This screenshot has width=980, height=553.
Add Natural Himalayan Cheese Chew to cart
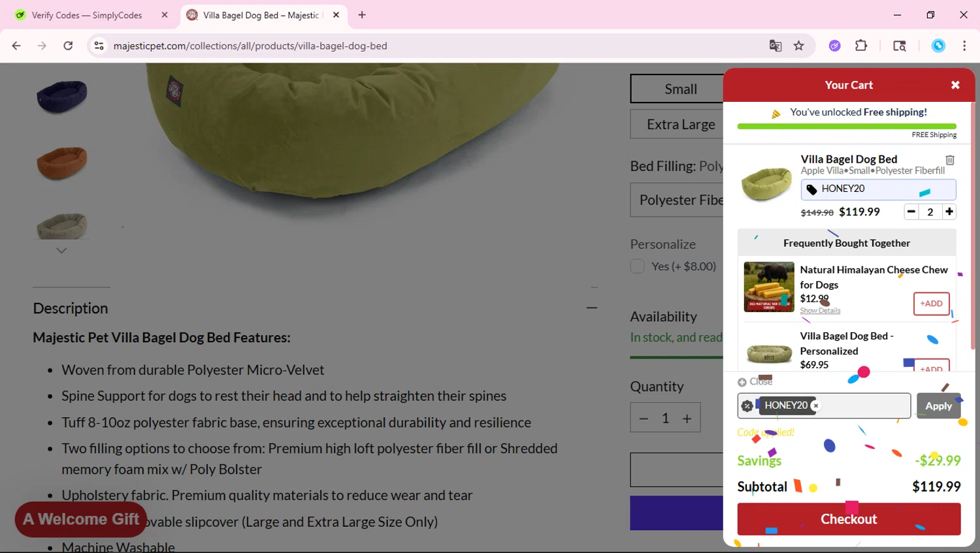click(x=932, y=304)
